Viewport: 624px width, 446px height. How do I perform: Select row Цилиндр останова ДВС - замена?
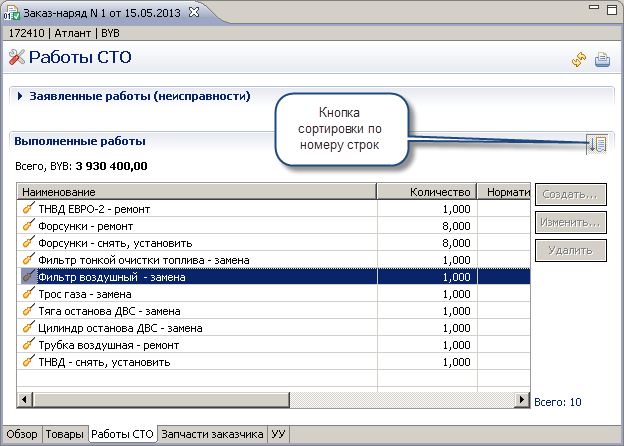click(x=273, y=328)
